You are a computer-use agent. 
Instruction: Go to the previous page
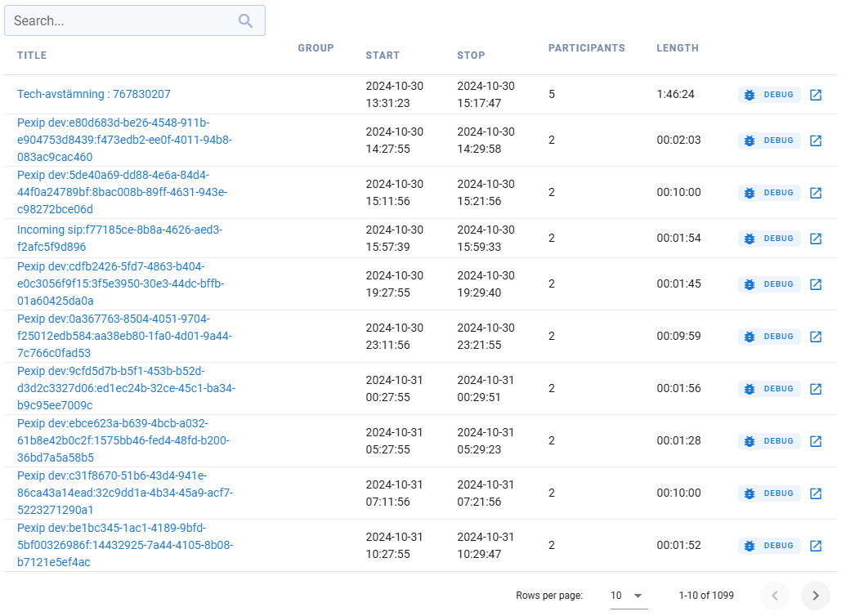pos(775,596)
